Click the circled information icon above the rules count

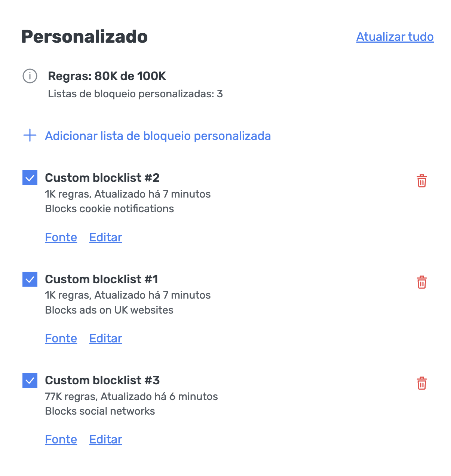pos(30,76)
